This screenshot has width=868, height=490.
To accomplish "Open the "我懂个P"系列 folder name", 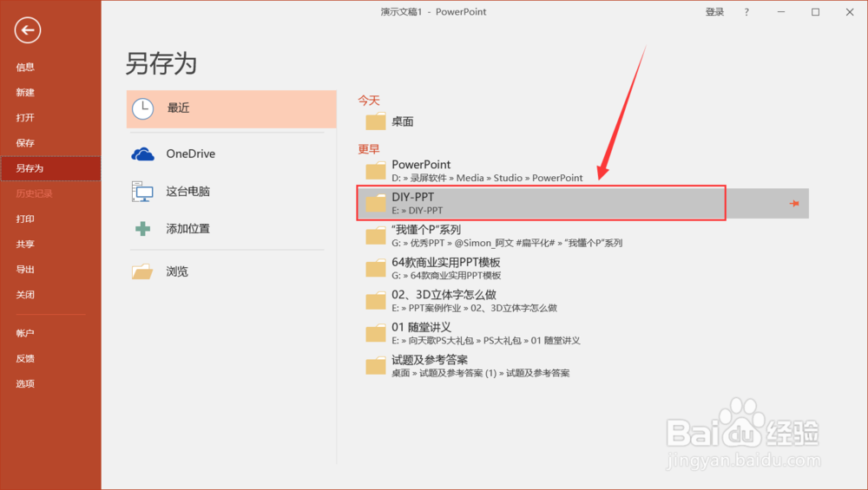I will coord(426,230).
